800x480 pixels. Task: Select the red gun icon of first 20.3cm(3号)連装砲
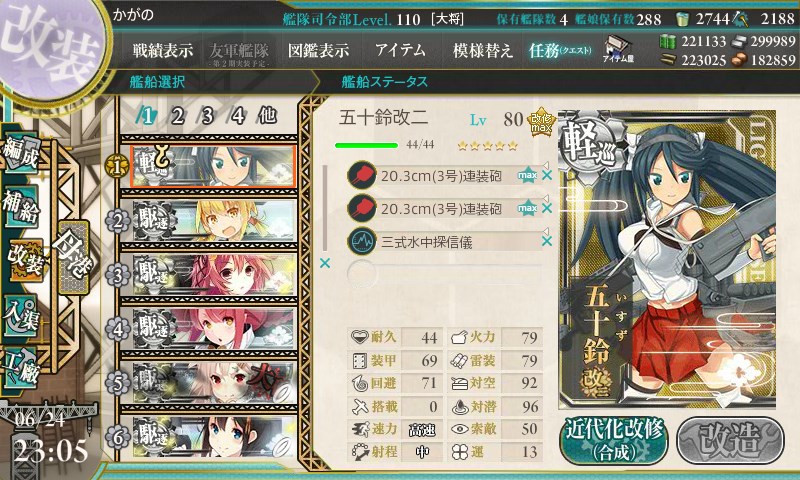click(361, 175)
